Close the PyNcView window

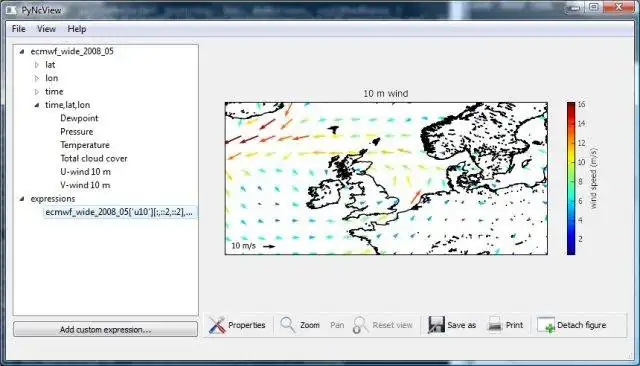(x=619, y=7)
